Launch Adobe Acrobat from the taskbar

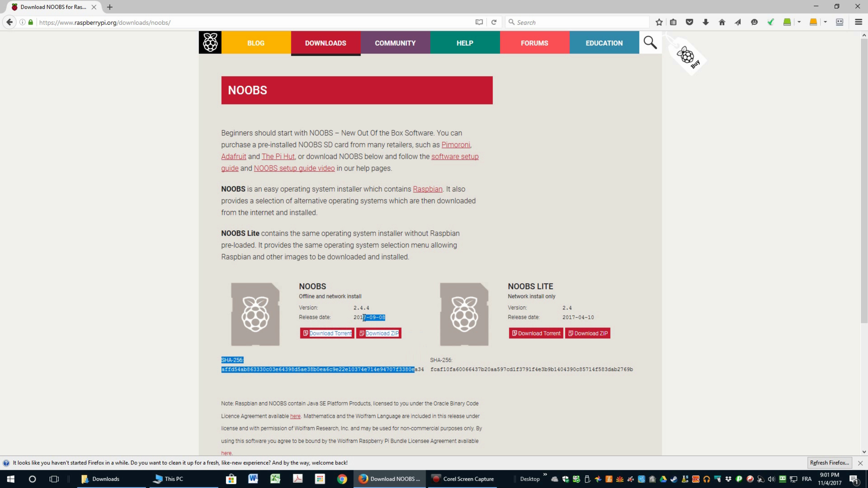297,479
